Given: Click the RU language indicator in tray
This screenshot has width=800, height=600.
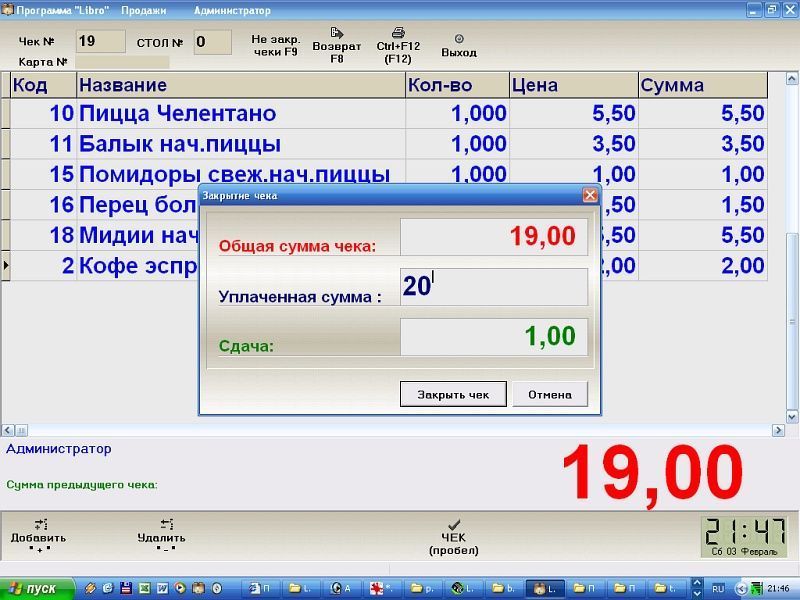Looking at the screenshot, I should (x=718, y=589).
